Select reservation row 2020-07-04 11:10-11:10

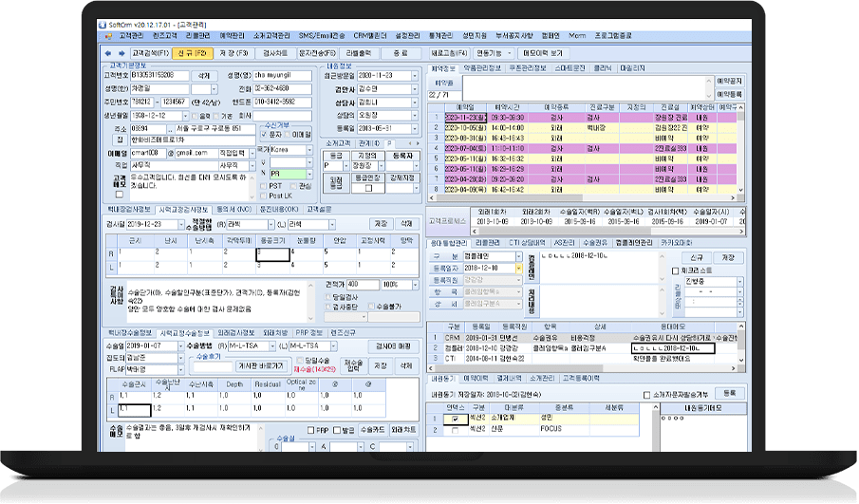point(583,148)
